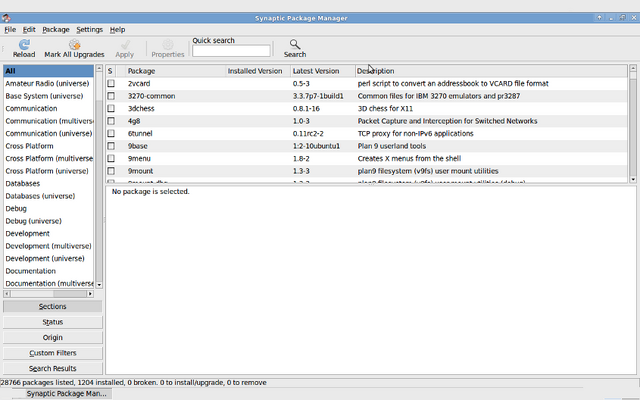Switch to the Status filter button
Image resolution: width=640 pixels, height=400 pixels.
pyautogui.click(x=53, y=322)
